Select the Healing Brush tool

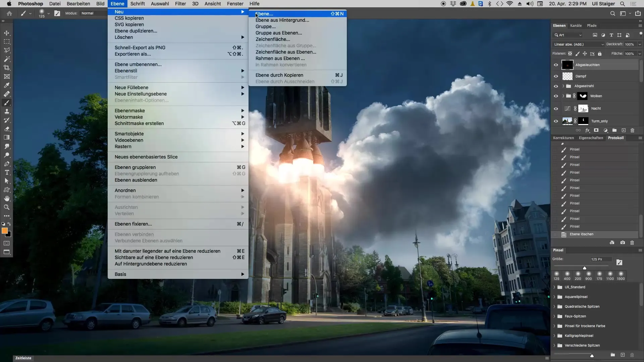(7, 94)
